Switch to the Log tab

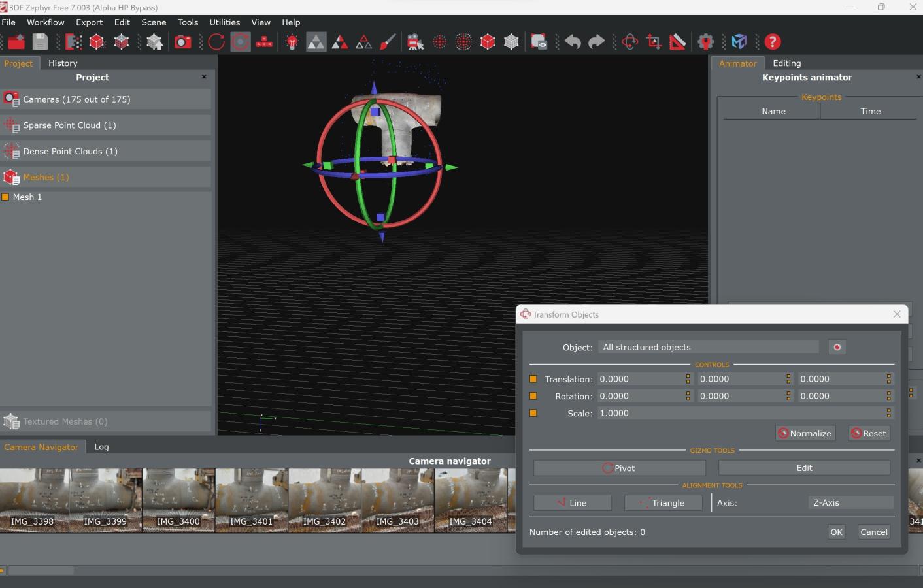tap(101, 447)
